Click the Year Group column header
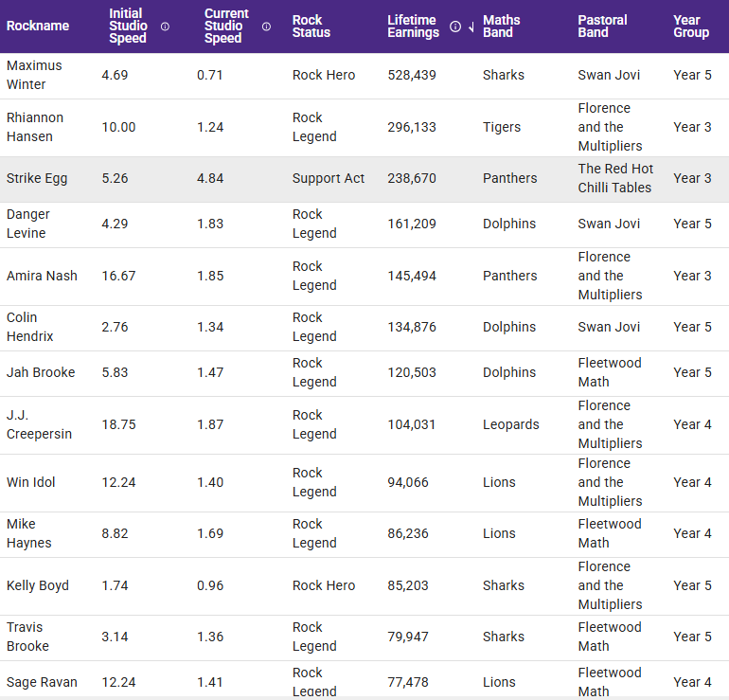The image size is (729, 700). pos(691,27)
